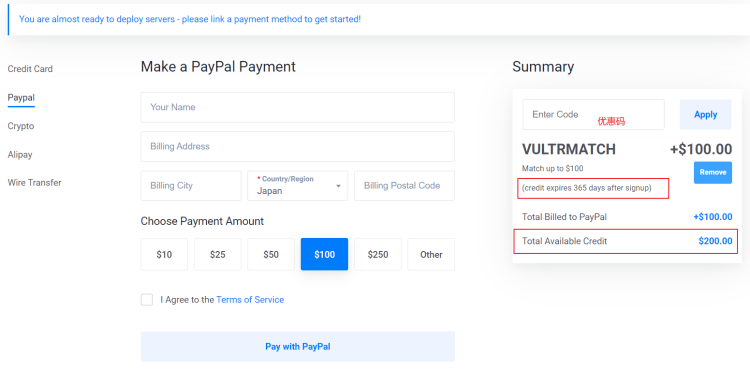Screen dimensions: 750x370
Task: Select the Credit Card payment method
Action: point(30,69)
